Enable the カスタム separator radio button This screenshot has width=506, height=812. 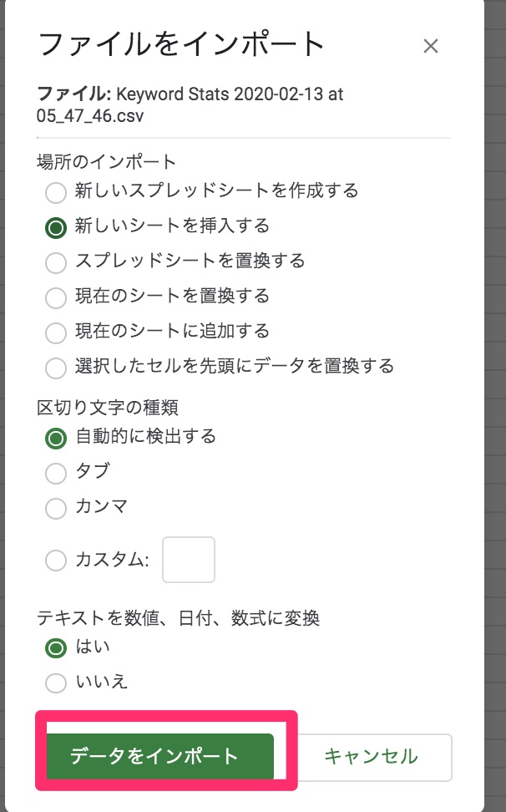(x=56, y=561)
